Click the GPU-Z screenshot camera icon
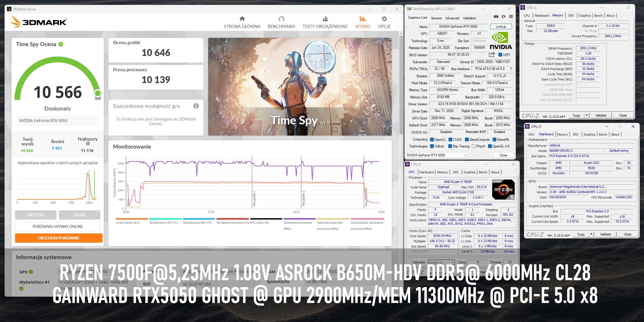Screen dimensions: 644x322 tap(496, 17)
